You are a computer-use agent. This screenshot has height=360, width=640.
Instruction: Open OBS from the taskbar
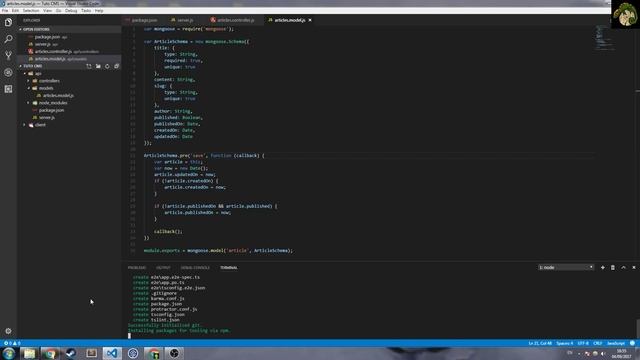click(x=174, y=353)
